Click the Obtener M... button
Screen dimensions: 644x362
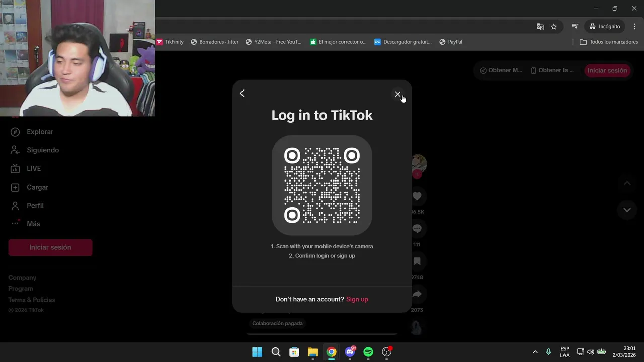pos(501,70)
